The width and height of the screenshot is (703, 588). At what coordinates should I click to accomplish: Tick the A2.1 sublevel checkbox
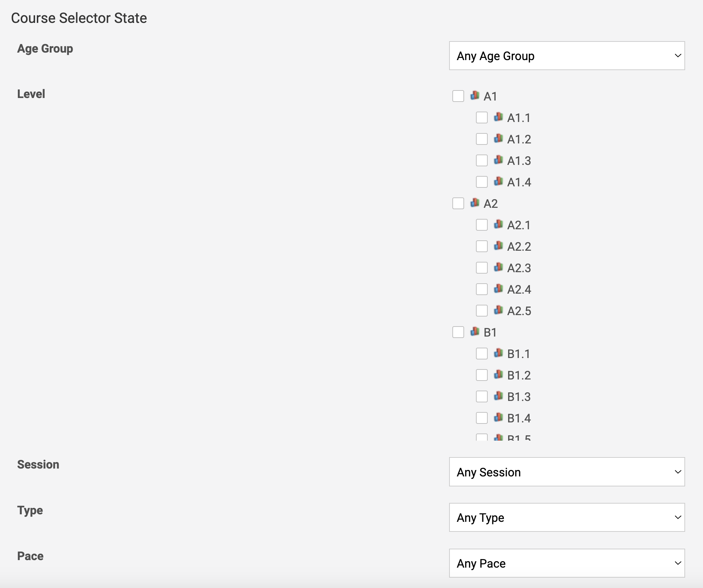[482, 225]
